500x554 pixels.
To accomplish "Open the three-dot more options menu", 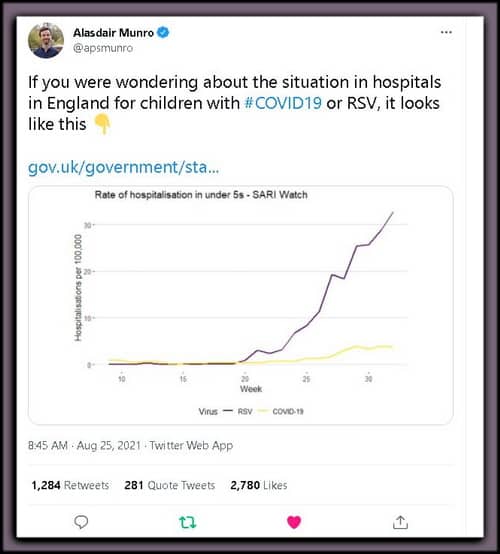I will pyautogui.click(x=446, y=32).
